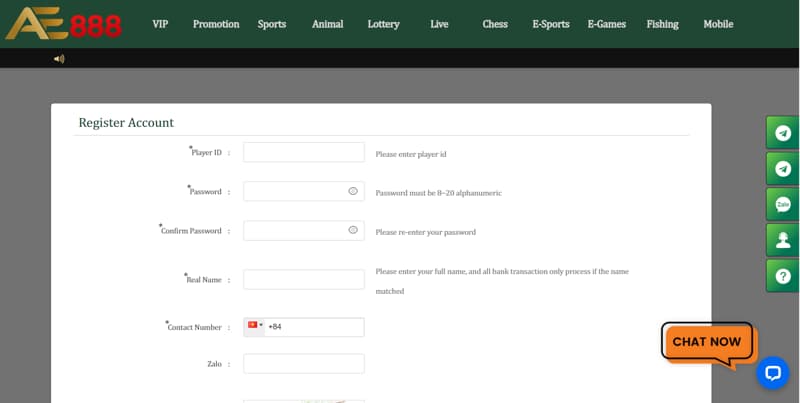
Task: Open the Sports menu
Action: tap(271, 24)
